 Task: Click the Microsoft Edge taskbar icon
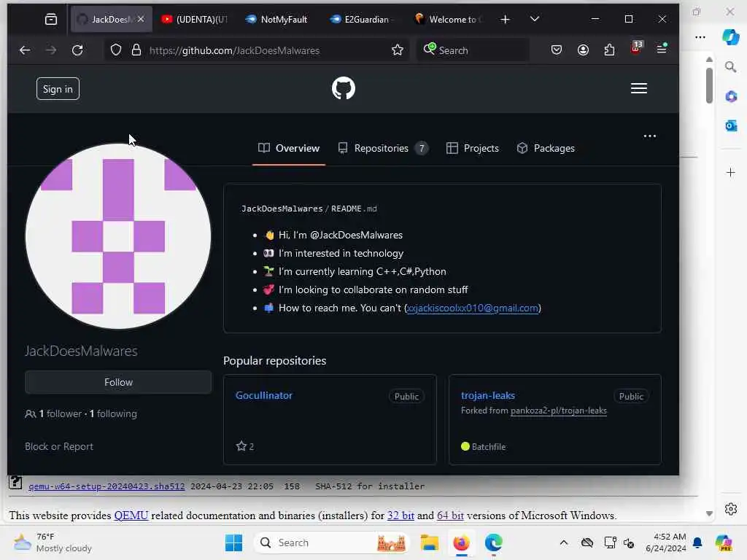(x=493, y=542)
